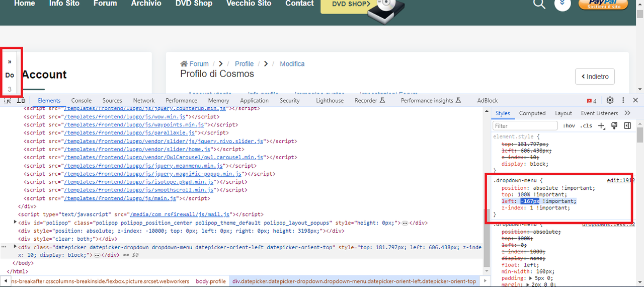644x287 pixels.
Task: Click the website search magnifier icon
Action: [539, 4]
